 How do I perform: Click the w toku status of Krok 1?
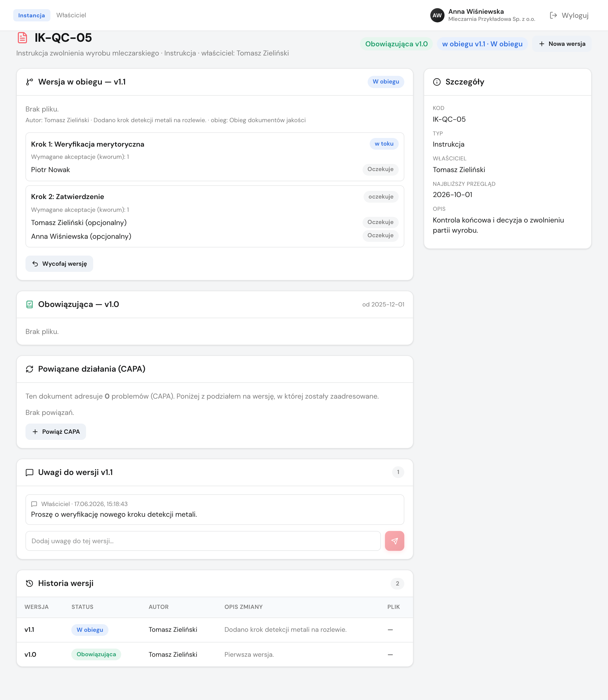pos(384,144)
